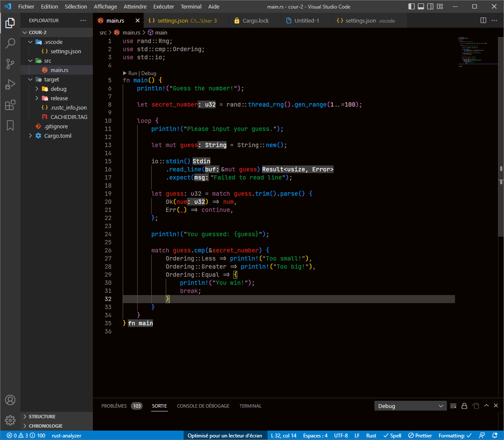This screenshot has width=504, height=440.
Task: Click the problems count badge
Action: point(137,405)
